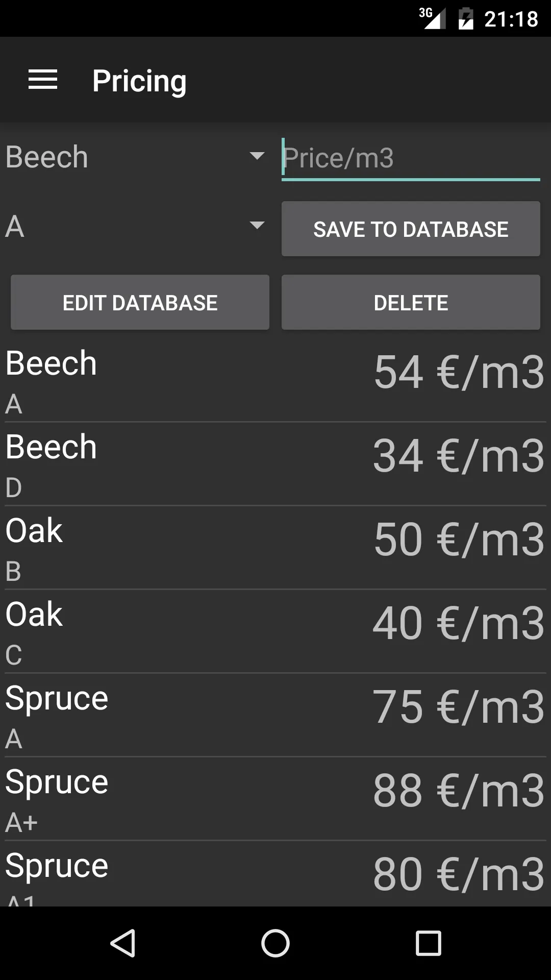Open the Beech wood species dropdown

tap(135, 156)
